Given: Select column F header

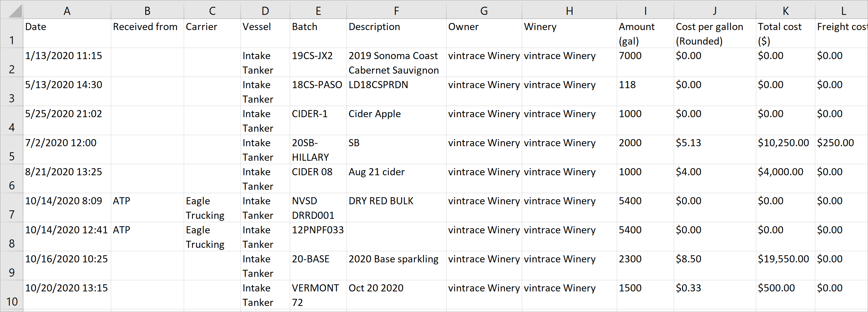Looking at the screenshot, I should 396,10.
